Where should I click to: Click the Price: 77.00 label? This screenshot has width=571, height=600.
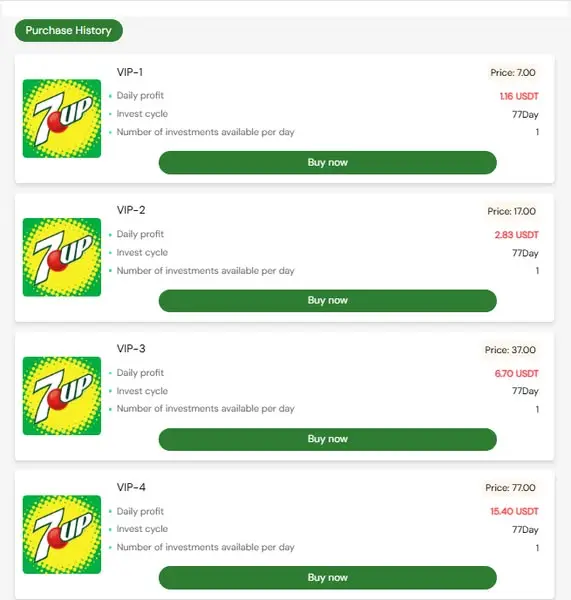510,488
